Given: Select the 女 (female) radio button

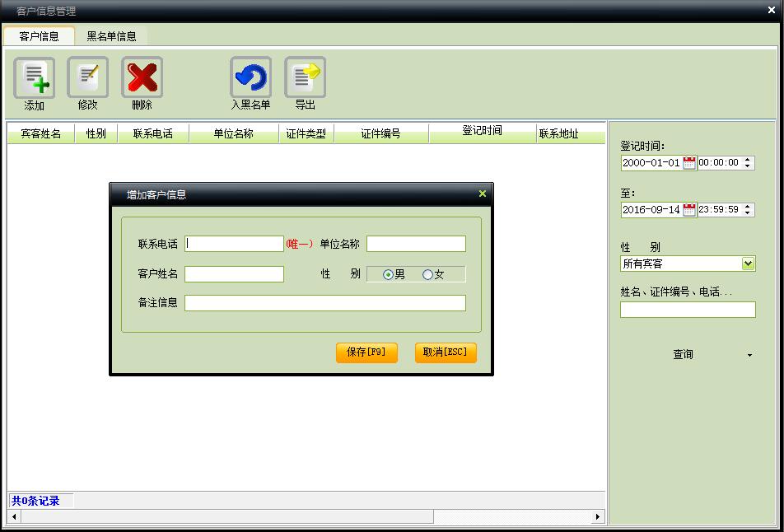Looking at the screenshot, I should 427,275.
